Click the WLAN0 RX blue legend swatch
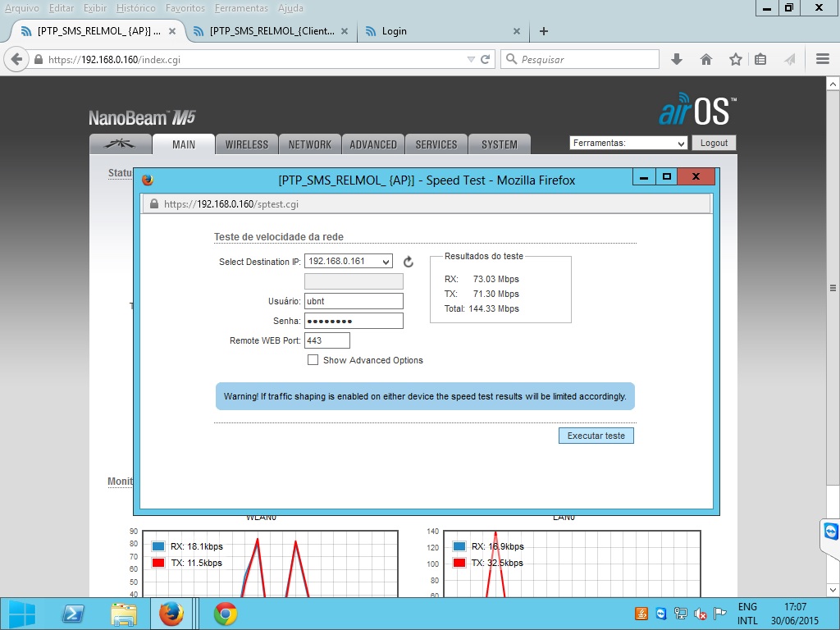 [x=158, y=546]
